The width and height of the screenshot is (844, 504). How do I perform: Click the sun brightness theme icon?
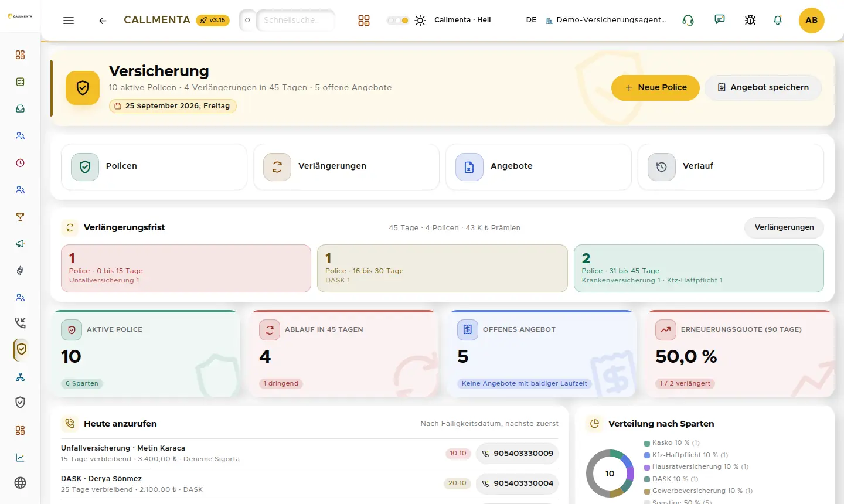(x=420, y=21)
